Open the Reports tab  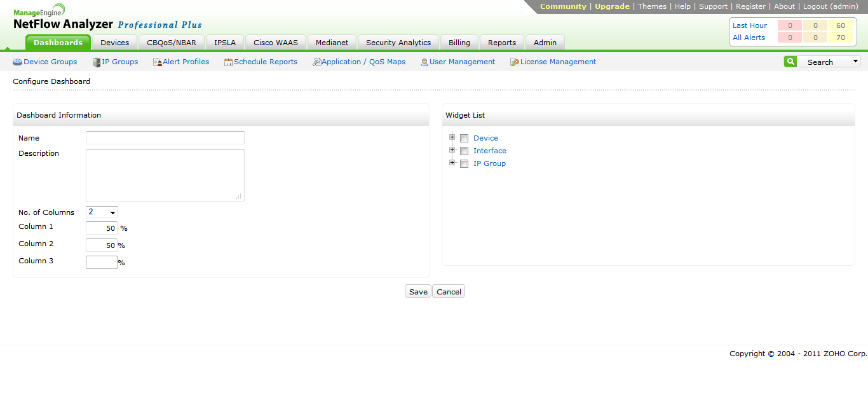coord(502,43)
